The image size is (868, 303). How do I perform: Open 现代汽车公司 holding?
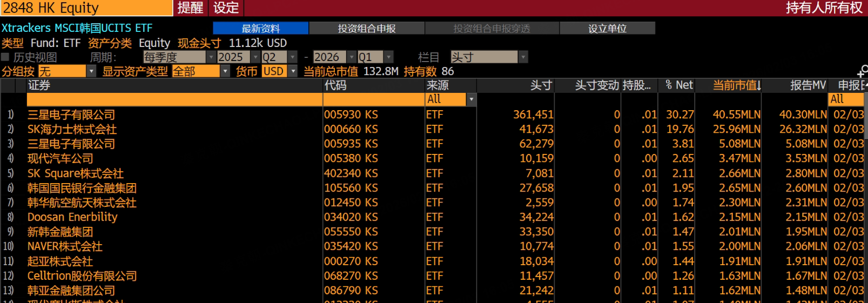(60, 158)
